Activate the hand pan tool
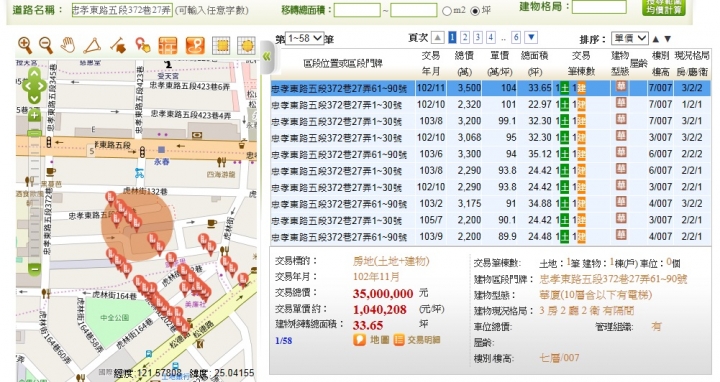This screenshot has height=382, width=720. tap(68, 45)
